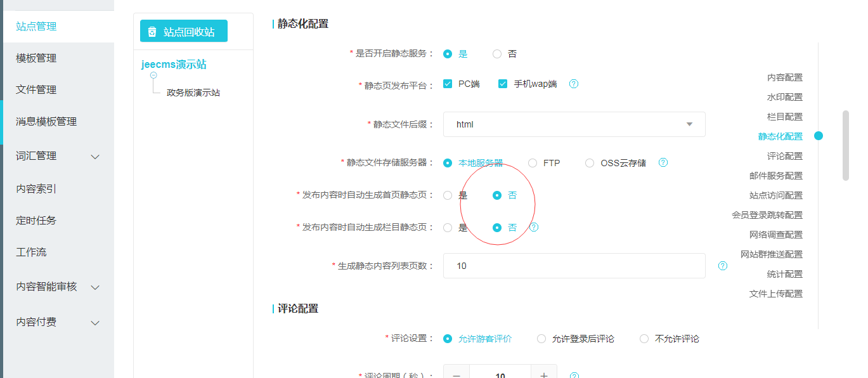
Task: Click the blue anchor dot beside 静态化配置
Action: click(x=819, y=136)
